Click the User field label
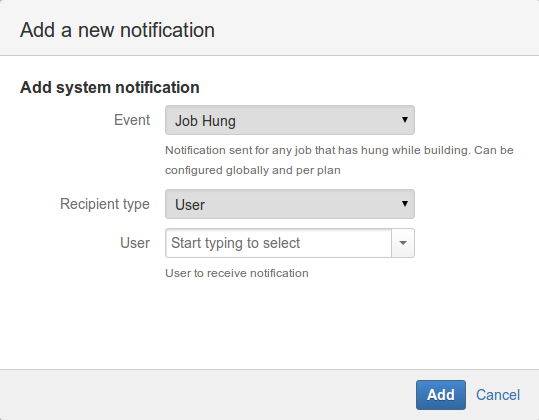 pyautogui.click(x=135, y=243)
